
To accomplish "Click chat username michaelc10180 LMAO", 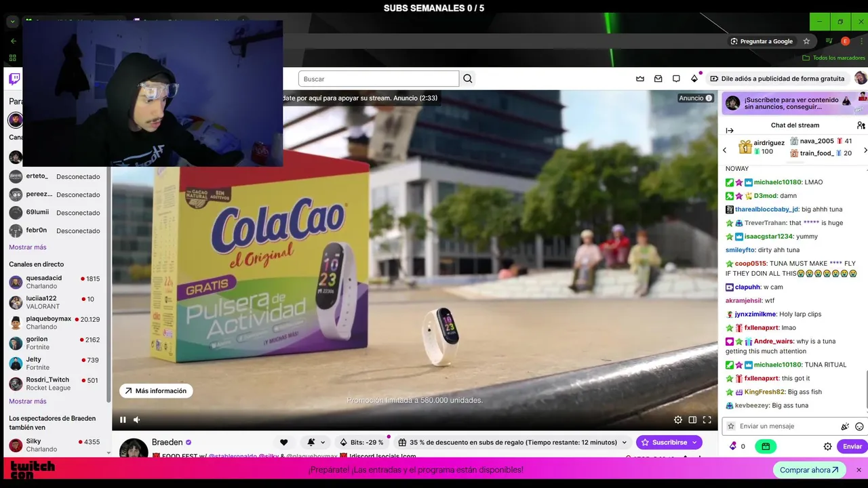I will [777, 182].
